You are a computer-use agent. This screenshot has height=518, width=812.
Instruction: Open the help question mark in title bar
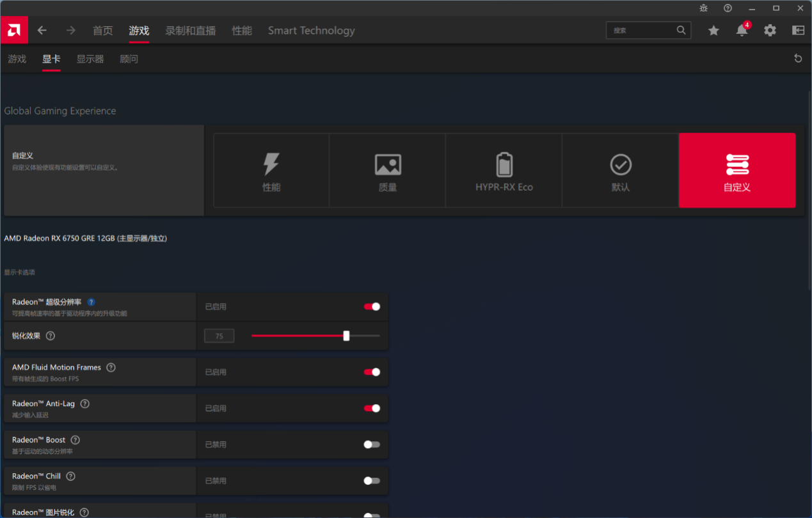tap(728, 8)
